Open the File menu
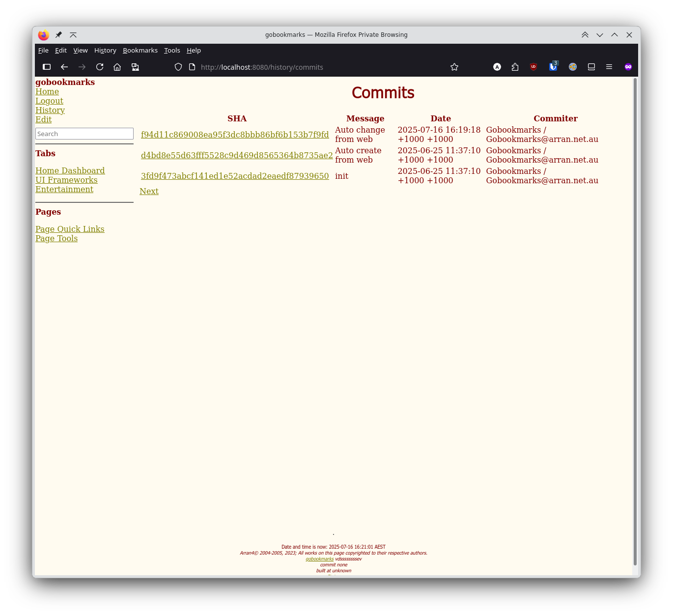 (x=43, y=50)
